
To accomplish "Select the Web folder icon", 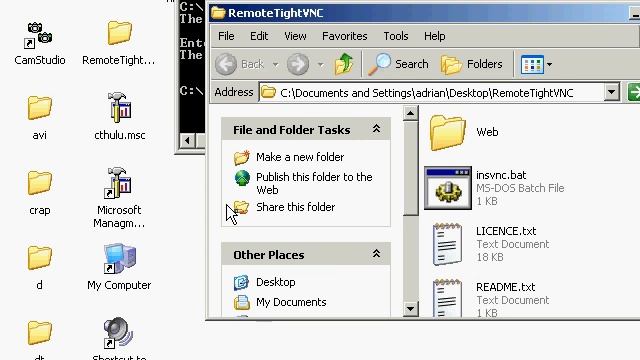I will (x=447, y=132).
